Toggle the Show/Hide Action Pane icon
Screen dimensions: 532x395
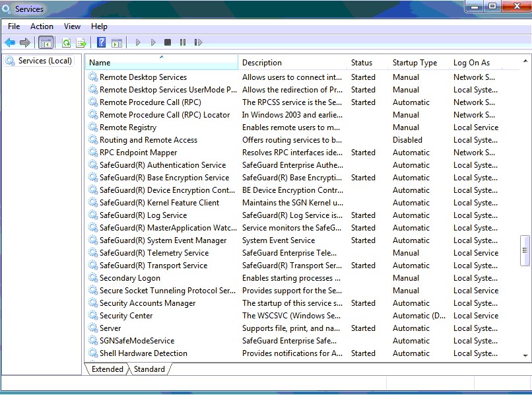[x=117, y=42]
